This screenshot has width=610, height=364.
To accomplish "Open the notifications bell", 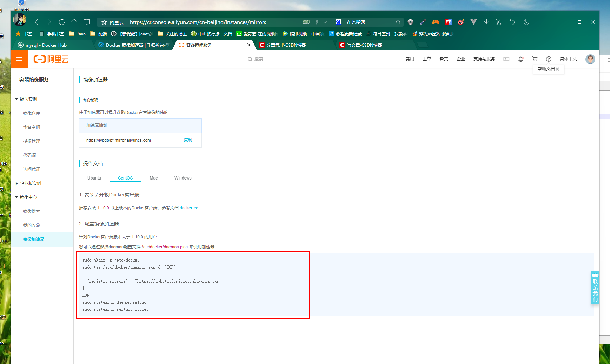I will tap(521, 59).
